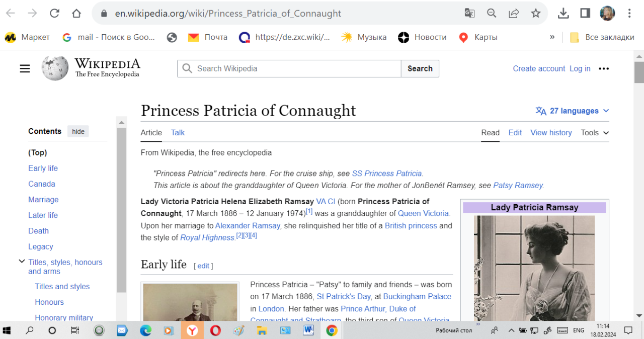Open the browser downloads icon
The image size is (644, 339).
coord(563,14)
